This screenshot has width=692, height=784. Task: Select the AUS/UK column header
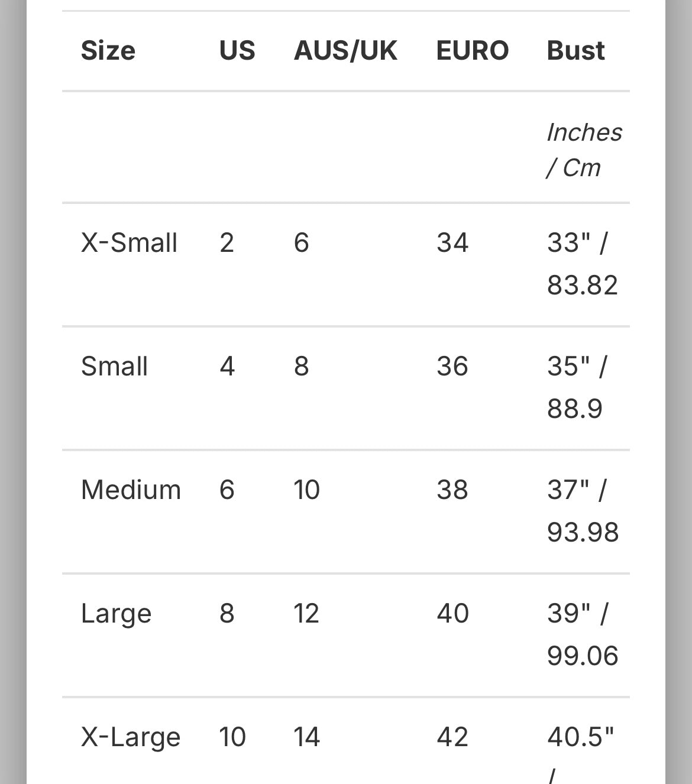[345, 51]
